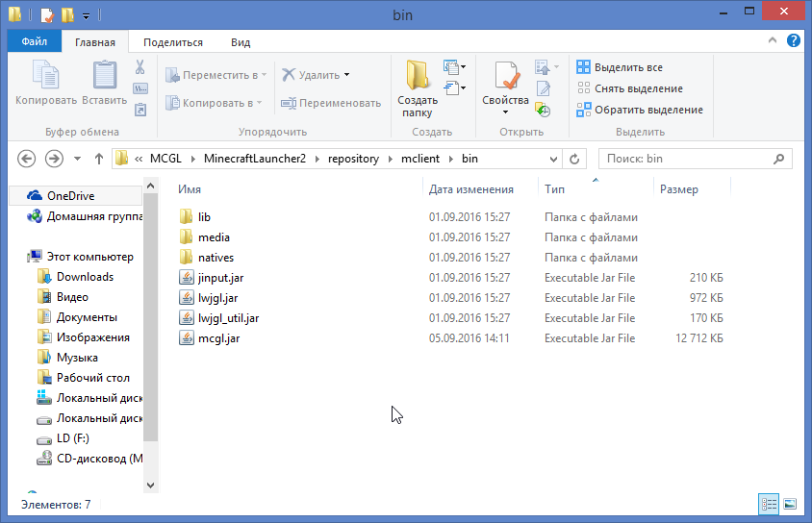Viewport: 812px width, 523px height.
Task: Select the lib folder icon
Action: click(x=187, y=216)
